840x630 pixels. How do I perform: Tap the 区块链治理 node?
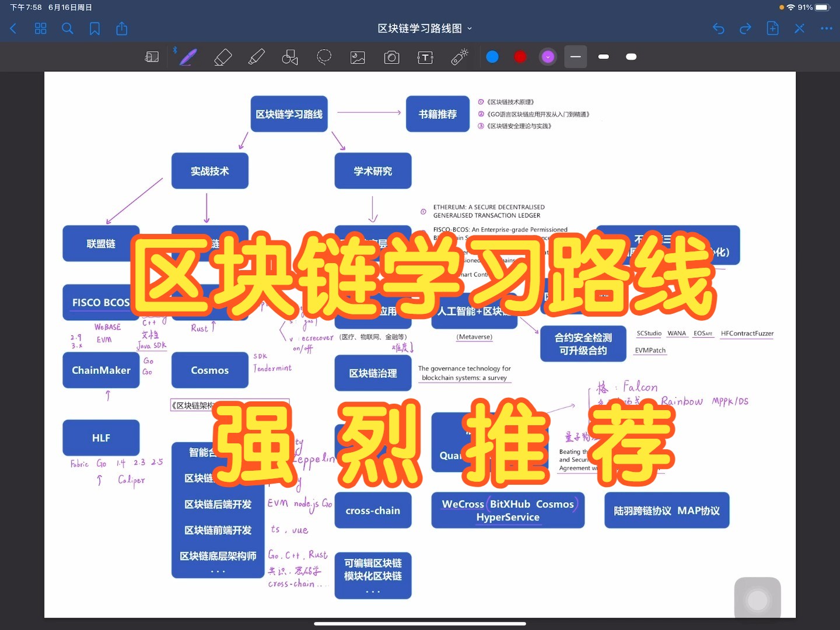coord(373,373)
